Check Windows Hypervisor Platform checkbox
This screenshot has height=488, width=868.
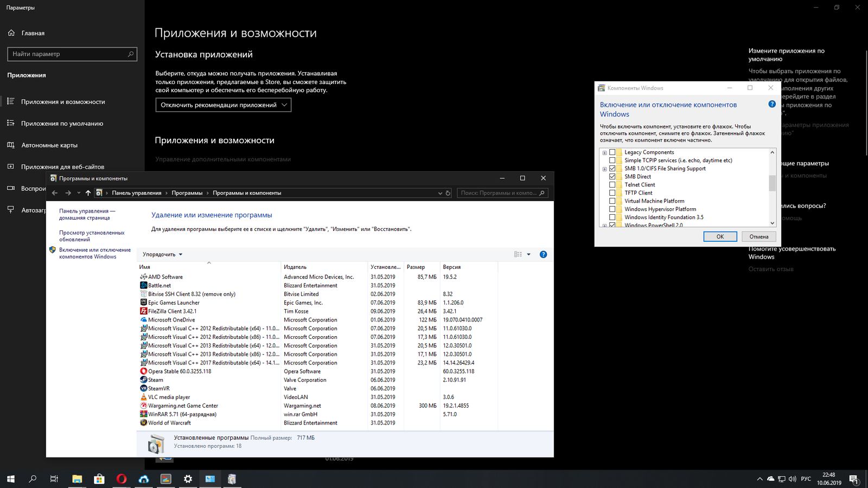pos(612,209)
